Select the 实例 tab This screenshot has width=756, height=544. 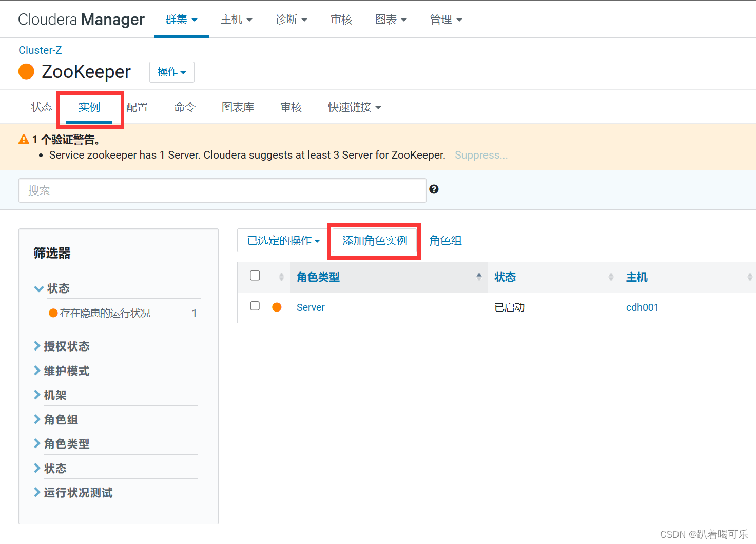(x=89, y=107)
